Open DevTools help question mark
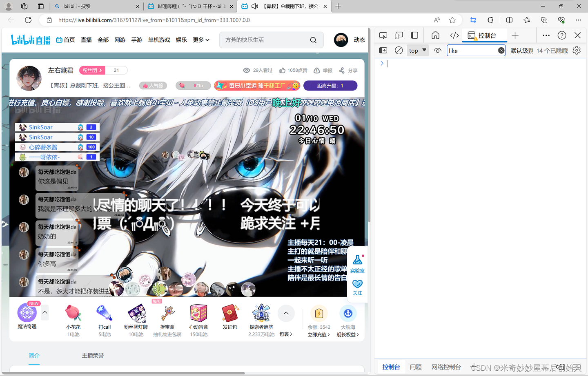 (562, 35)
